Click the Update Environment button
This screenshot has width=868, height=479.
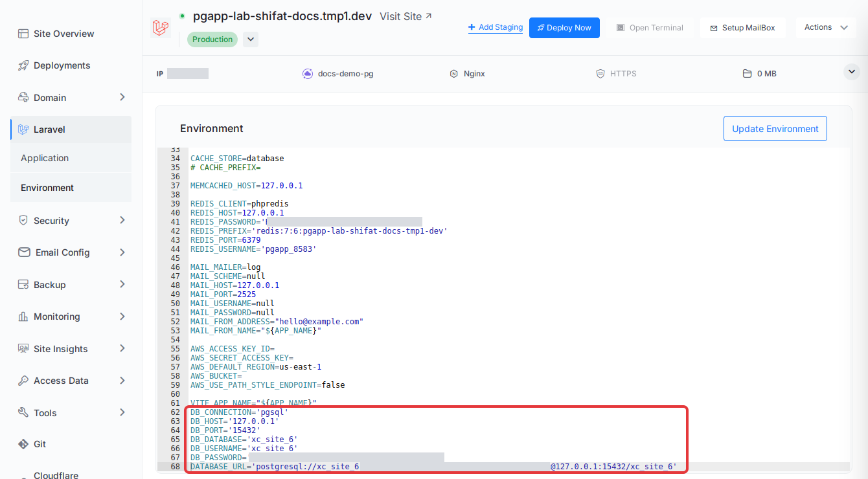775,129
